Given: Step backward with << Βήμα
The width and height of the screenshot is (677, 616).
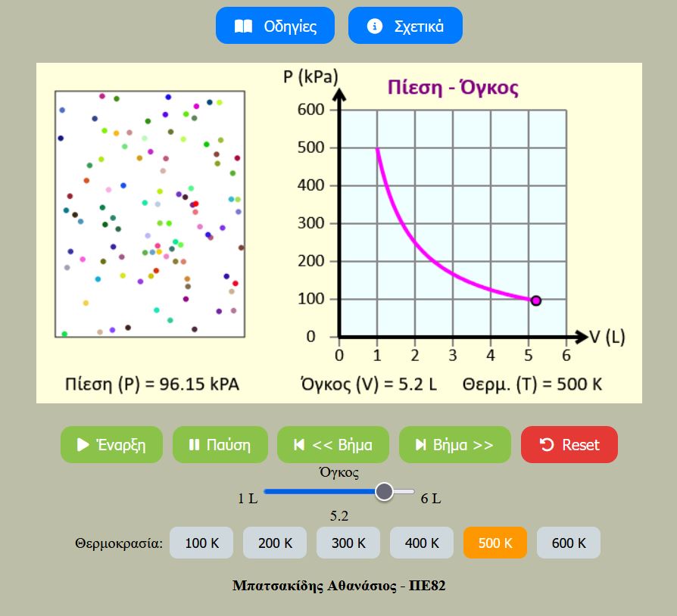Looking at the screenshot, I should pos(333,445).
